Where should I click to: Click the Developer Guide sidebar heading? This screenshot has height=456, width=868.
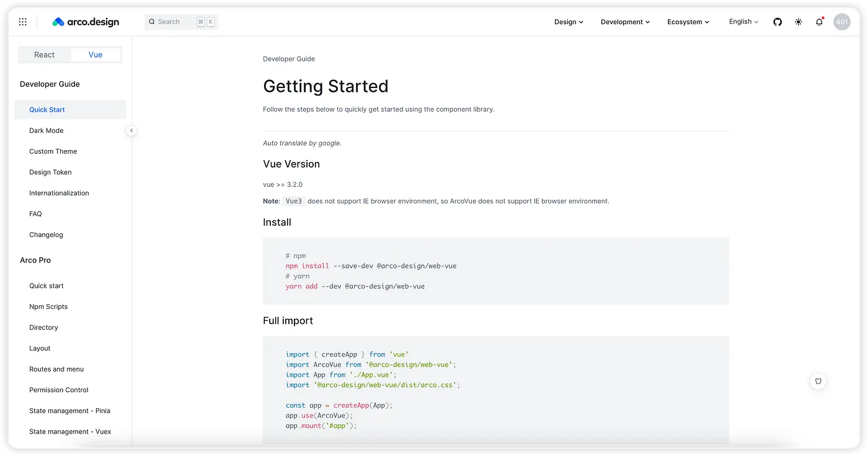[x=50, y=84]
